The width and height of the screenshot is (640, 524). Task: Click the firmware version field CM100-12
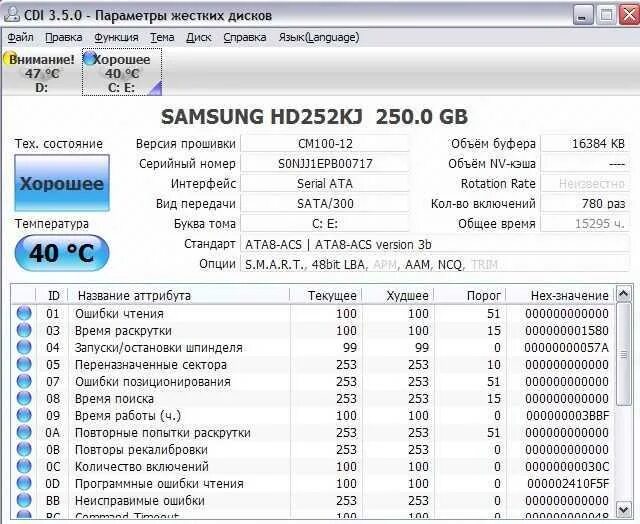tap(325, 144)
